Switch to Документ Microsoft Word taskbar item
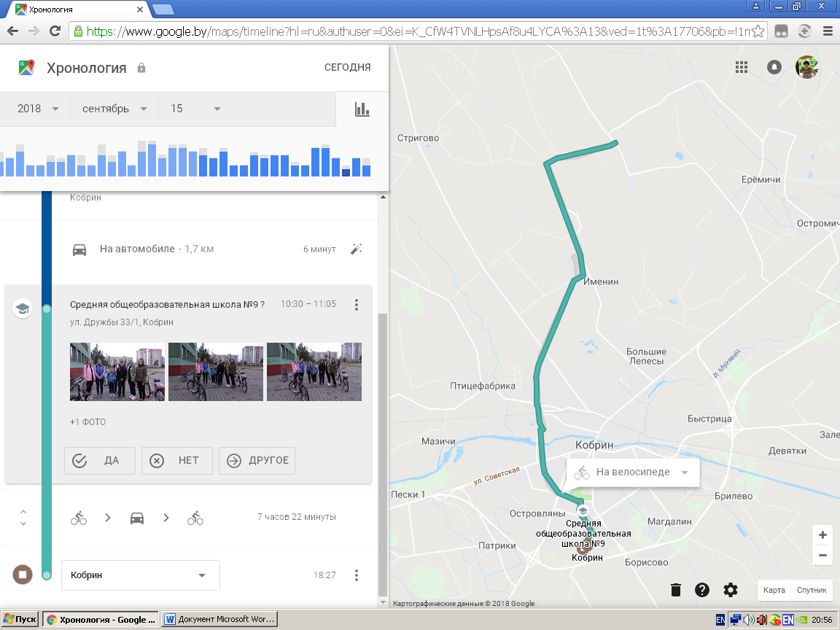This screenshot has height=630, width=840. coord(219,619)
